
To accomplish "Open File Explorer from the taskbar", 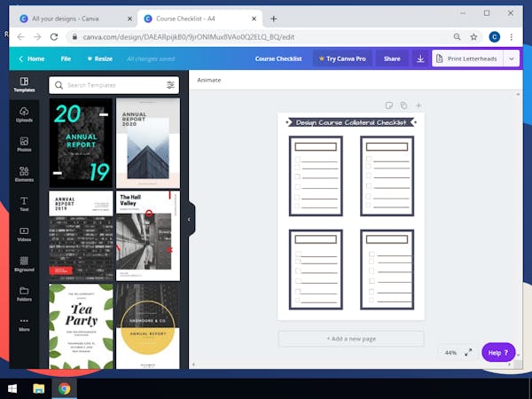I will pos(39,388).
